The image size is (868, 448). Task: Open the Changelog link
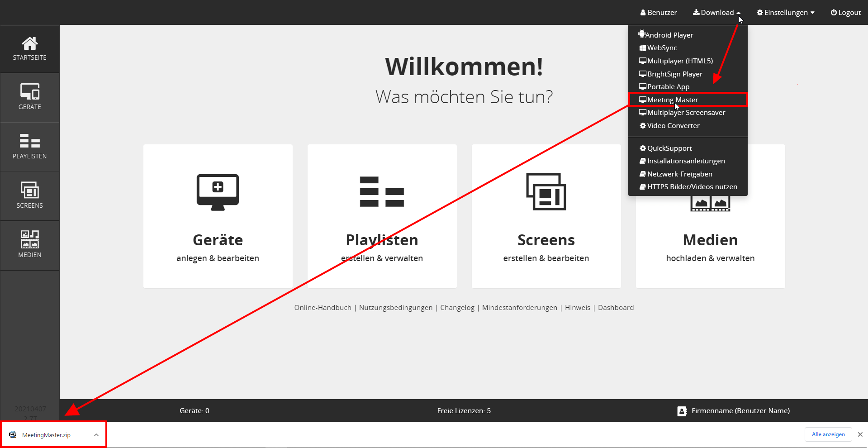pyautogui.click(x=457, y=308)
